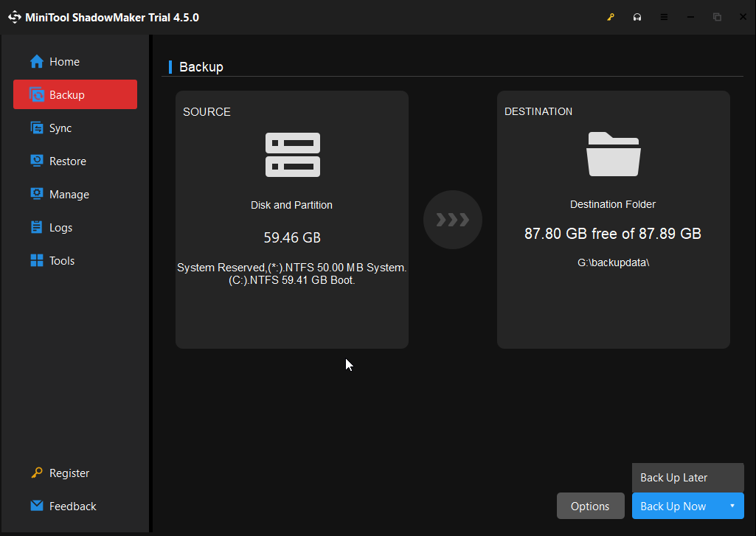756x536 pixels.
Task: Click the Register key icon in sidebar
Action: click(x=37, y=473)
